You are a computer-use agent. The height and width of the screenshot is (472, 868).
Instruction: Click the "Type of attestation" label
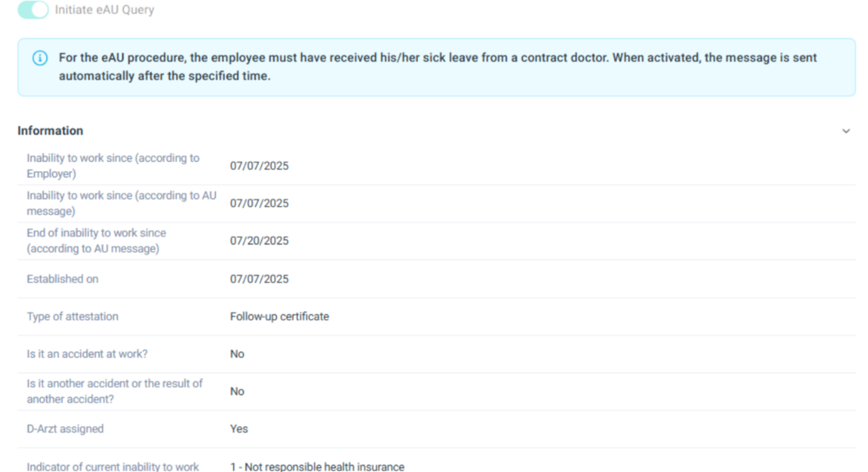[73, 316]
